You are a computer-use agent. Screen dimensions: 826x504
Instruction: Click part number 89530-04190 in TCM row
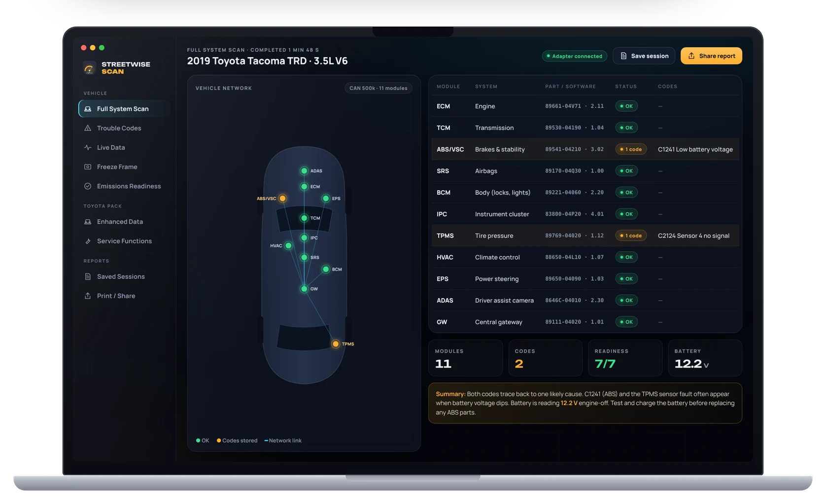(563, 128)
